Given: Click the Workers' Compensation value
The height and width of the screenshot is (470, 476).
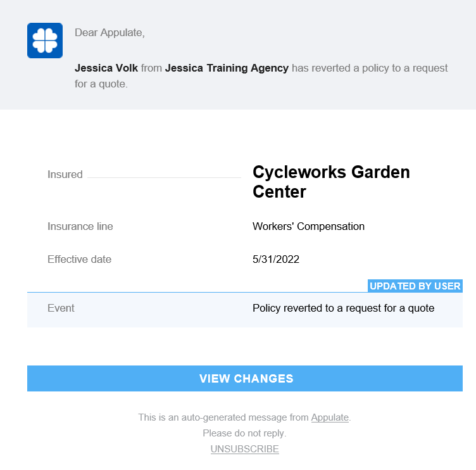Looking at the screenshot, I should (x=308, y=226).
